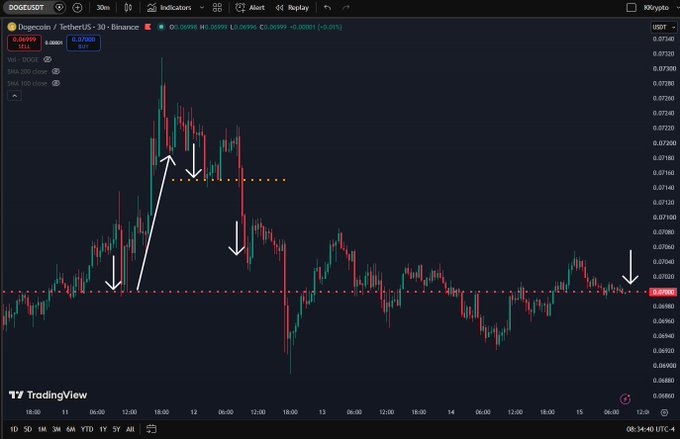This screenshot has width=680, height=439.
Task: Select the 1D date range
Action: point(14,429)
